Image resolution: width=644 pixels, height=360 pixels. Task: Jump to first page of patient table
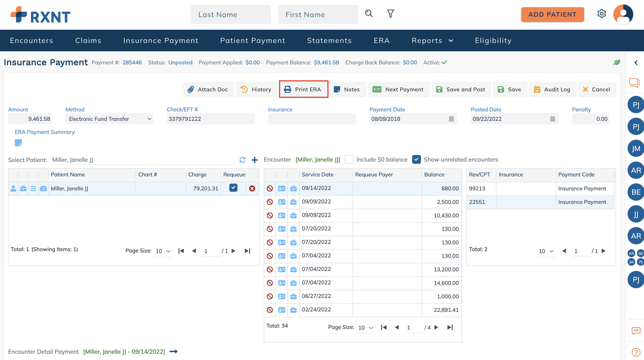[181, 251]
